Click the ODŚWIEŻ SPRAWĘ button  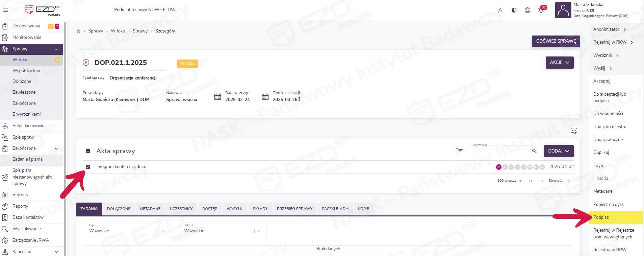tap(556, 41)
